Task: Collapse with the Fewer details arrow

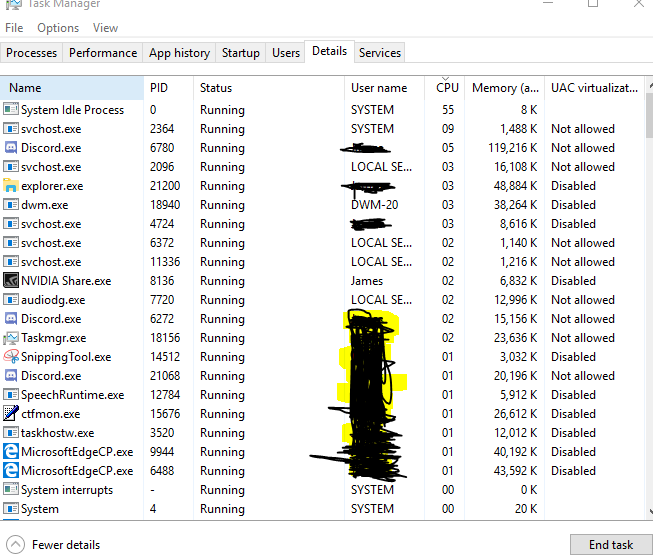Action: [15, 544]
